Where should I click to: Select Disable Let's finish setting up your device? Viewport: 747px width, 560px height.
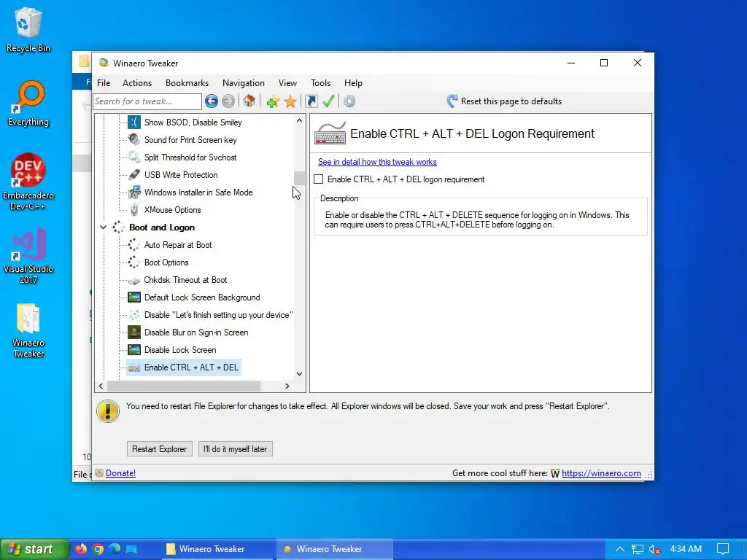point(218,315)
